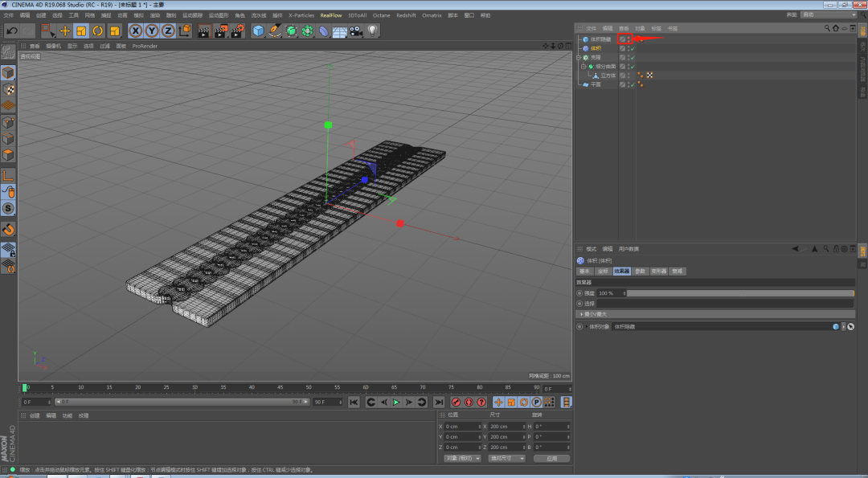Click the Camera object icon
The height and width of the screenshot is (478, 868).
(x=356, y=31)
